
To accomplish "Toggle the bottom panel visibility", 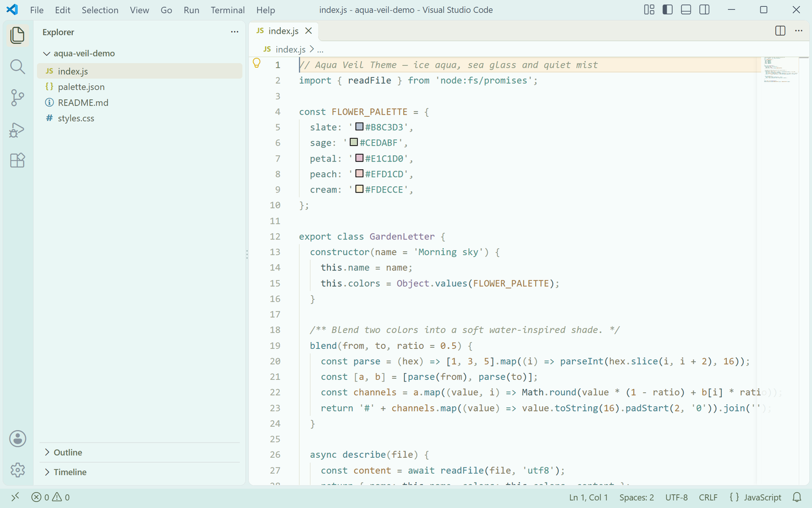I will point(686,10).
